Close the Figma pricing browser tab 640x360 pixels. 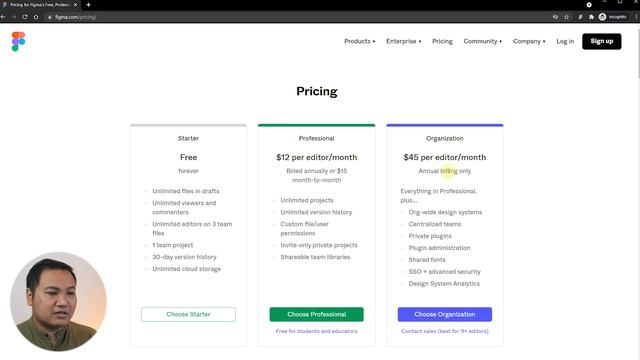[75, 5]
